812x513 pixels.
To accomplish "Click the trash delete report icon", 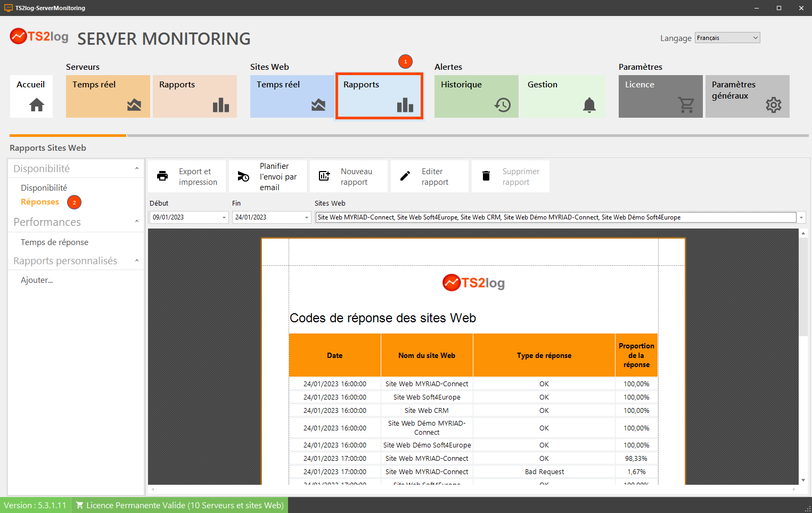I will (x=486, y=176).
